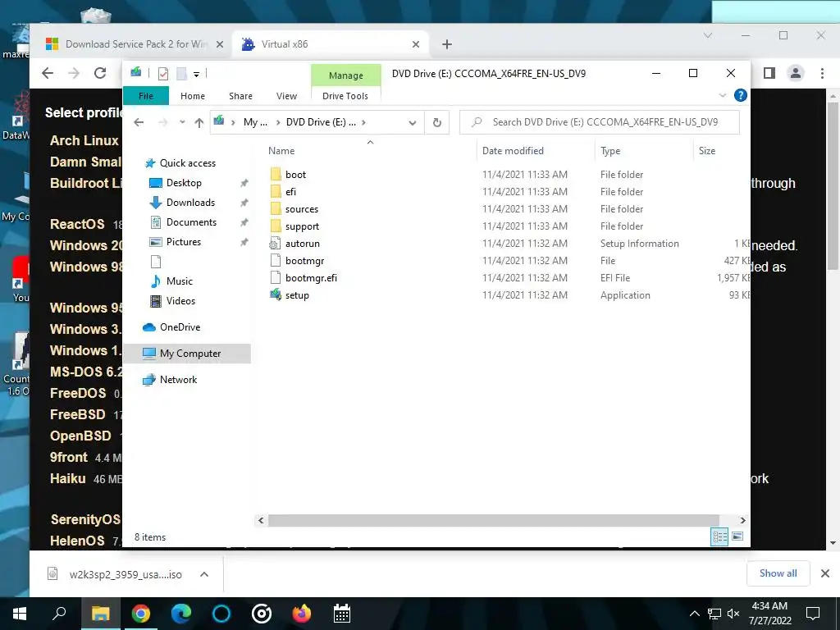The width and height of the screenshot is (840, 630).
Task: Refresh the DVD Drive folder view
Action: 437,122
